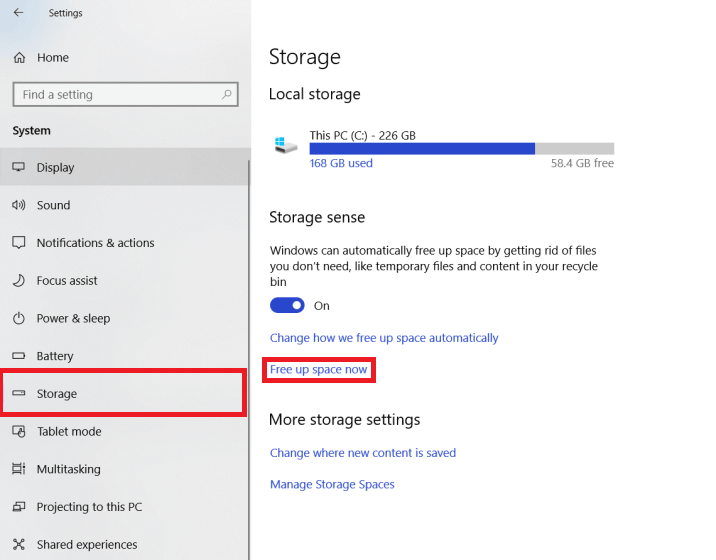Open Manage Storage Spaces link
Image resolution: width=716 pixels, height=560 pixels.
pyautogui.click(x=332, y=484)
